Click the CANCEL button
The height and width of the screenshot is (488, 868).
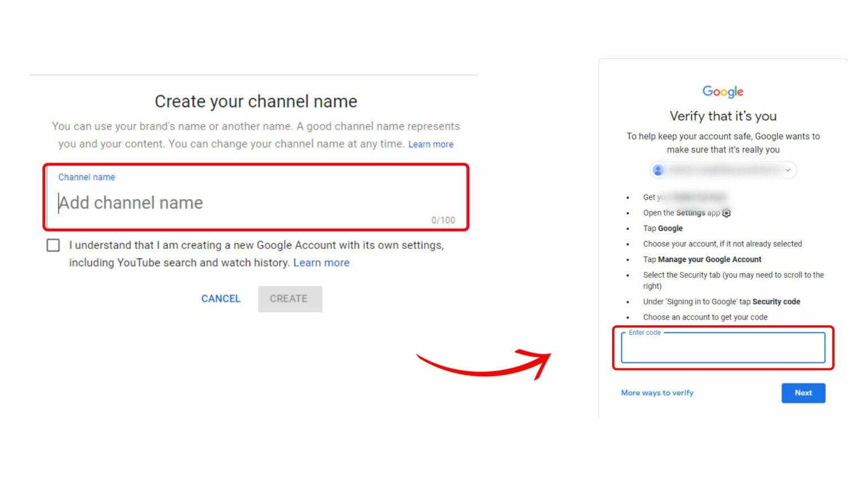point(220,298)
